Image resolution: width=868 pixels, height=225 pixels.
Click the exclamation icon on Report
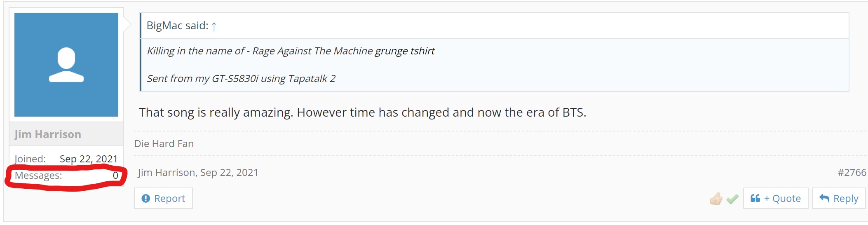click(146, 198)
